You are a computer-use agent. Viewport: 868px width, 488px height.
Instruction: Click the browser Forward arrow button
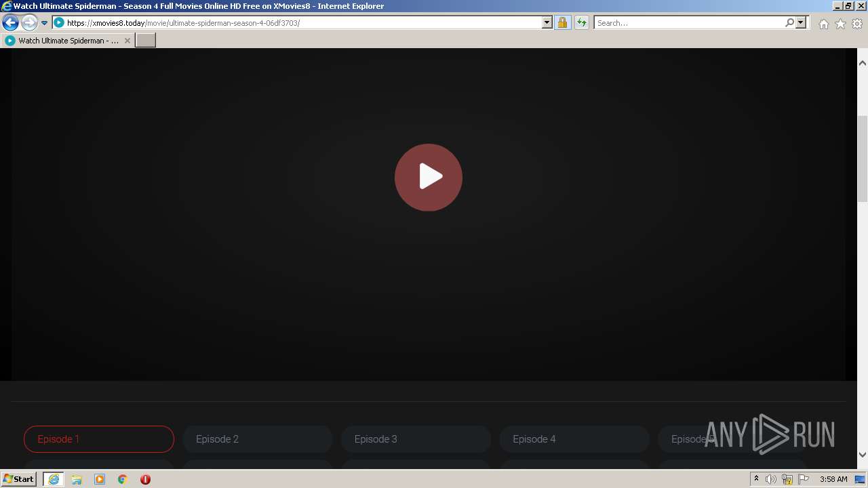pos(29,22)
